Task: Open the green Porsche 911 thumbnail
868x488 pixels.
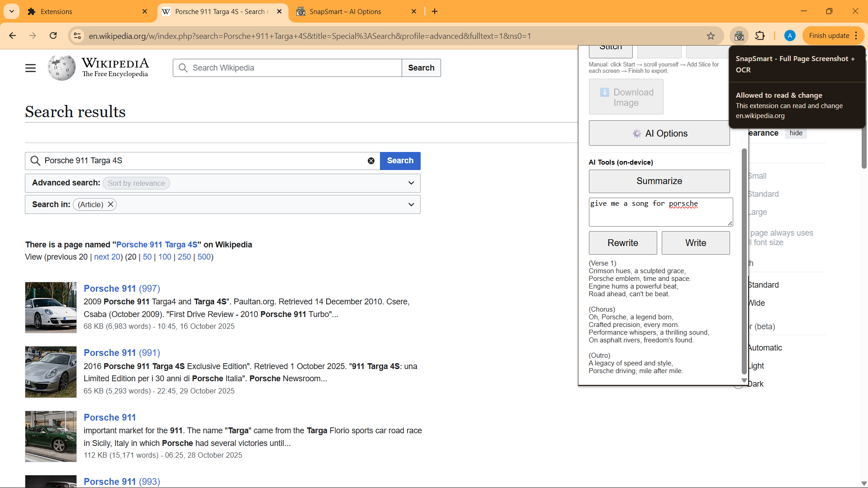Action: pos(51,436)
